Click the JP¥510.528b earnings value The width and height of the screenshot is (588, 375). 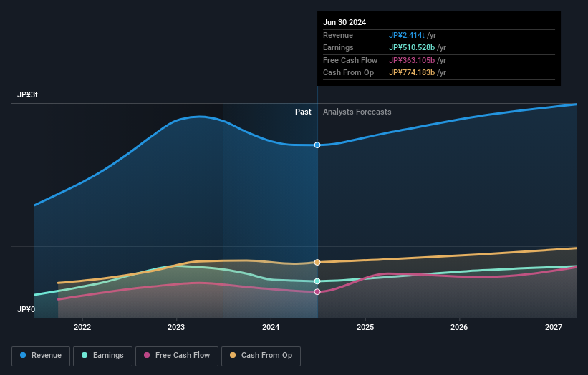point(412,47)
